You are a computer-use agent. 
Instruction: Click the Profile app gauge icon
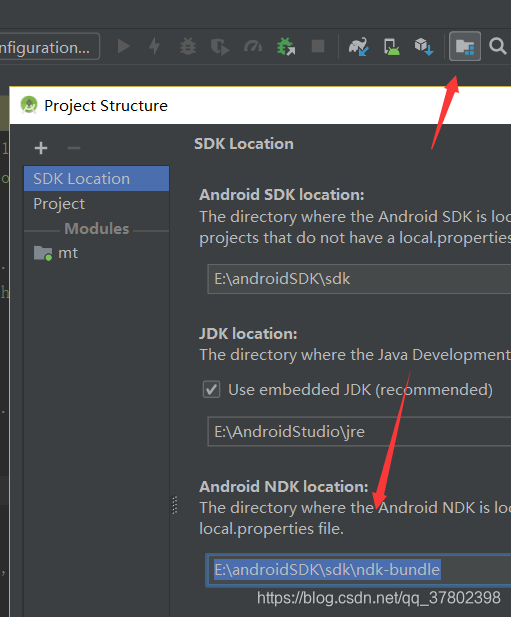(x=253, y=46)
